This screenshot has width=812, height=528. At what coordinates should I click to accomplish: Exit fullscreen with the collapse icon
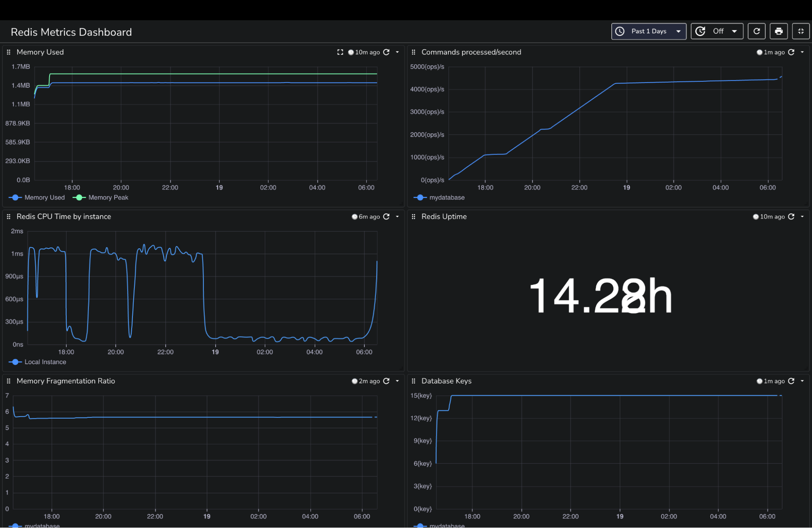[801, 31]
